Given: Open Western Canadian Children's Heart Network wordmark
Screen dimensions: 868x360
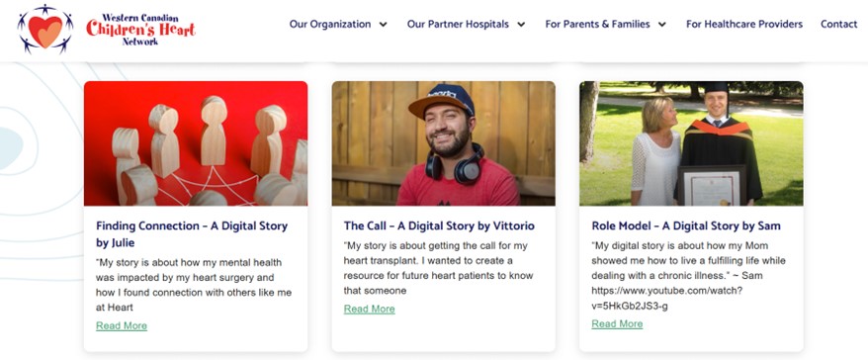Looking at the screenshot, I should pos(140,30).
